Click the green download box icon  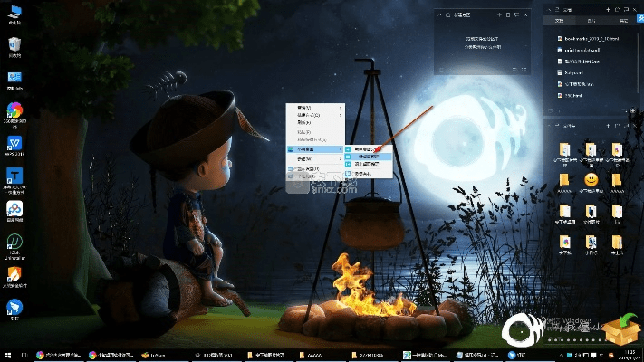coord(621,329)
